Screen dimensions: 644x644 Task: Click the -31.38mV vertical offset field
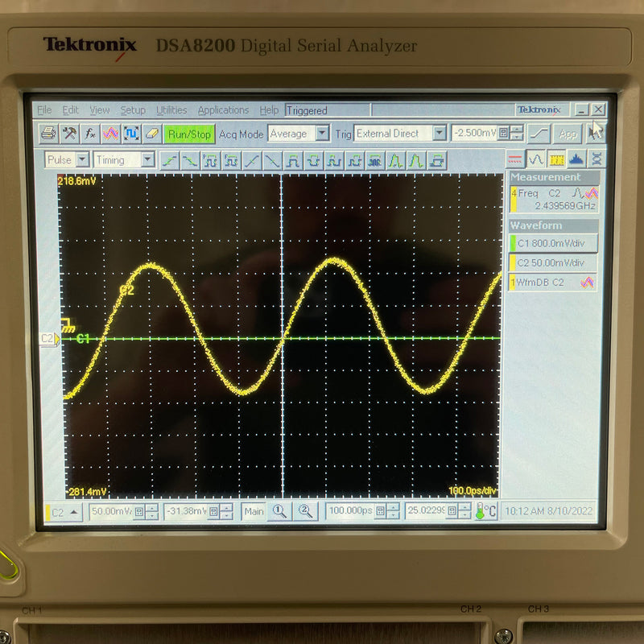coord(186,511)
